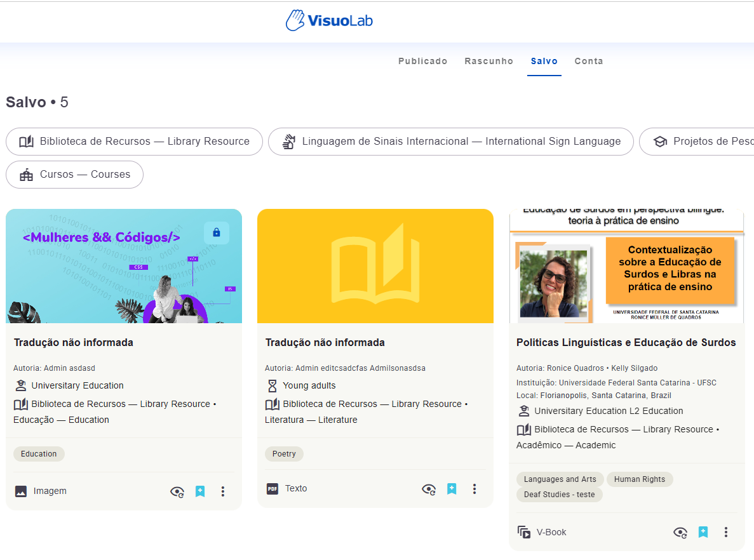This screenshot has width=754, height=560.
Task: Filter by Linguagem de Sinais Internacional chip
Action: 450,142
